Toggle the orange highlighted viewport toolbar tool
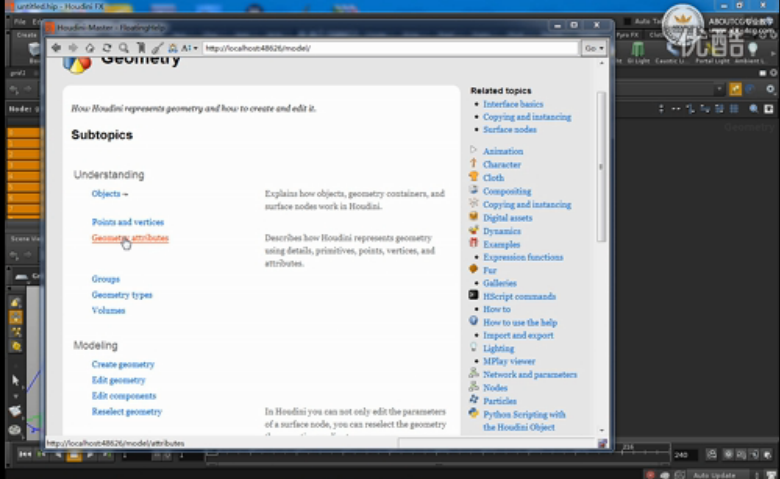Image resolution: width=780 pixels, height=479 pixels. [15, 317]
